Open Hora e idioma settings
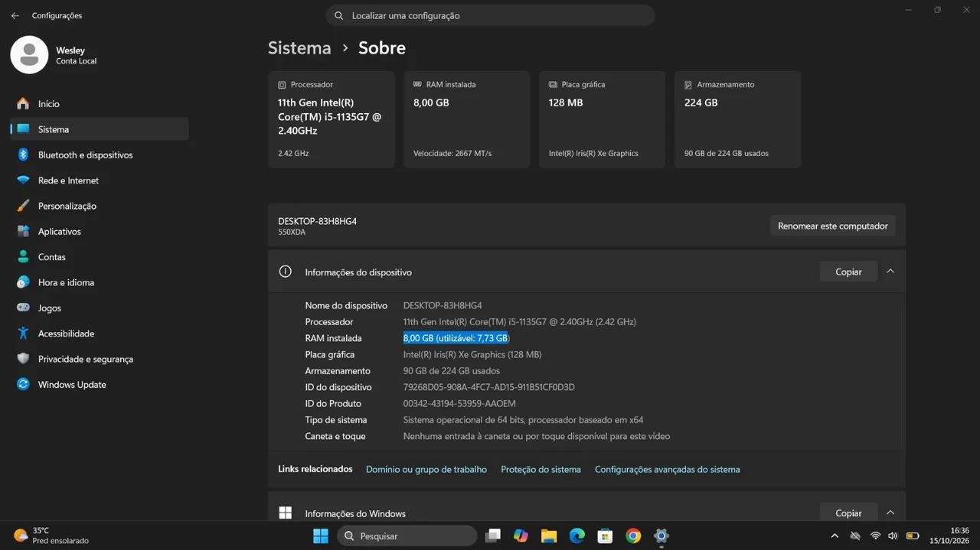 click(100, 282)
